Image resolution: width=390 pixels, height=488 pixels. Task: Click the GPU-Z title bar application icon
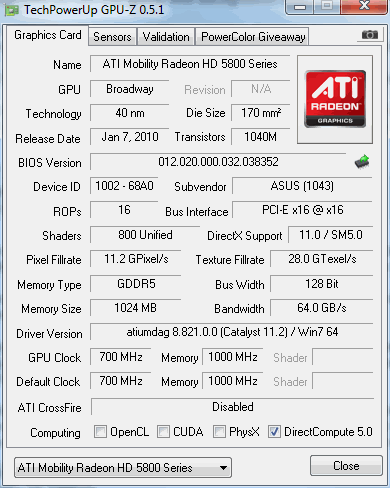[x=12, y=10]
